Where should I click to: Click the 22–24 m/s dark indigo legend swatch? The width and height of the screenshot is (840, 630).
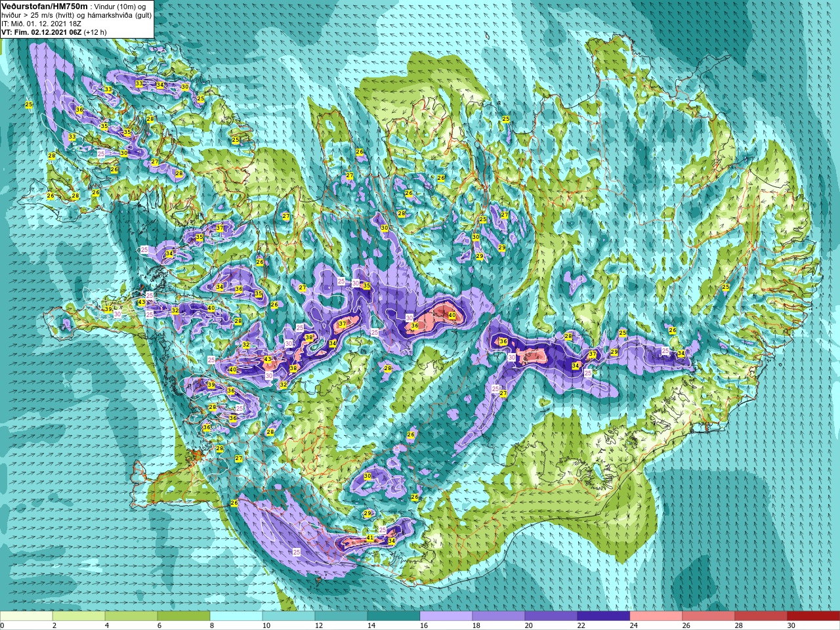click(604, 616)
